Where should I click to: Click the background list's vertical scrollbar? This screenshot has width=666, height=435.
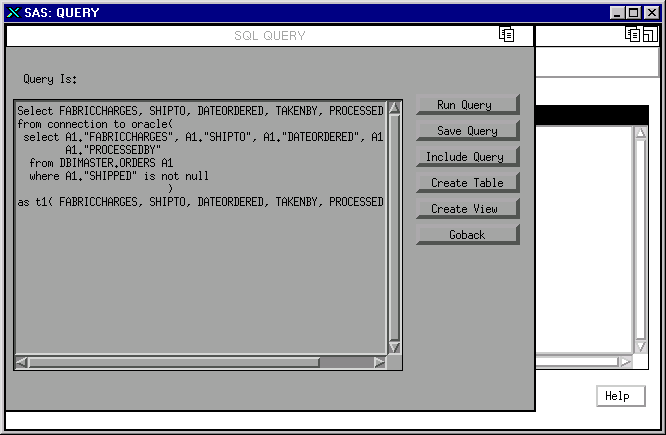click(x=640, y=240)
